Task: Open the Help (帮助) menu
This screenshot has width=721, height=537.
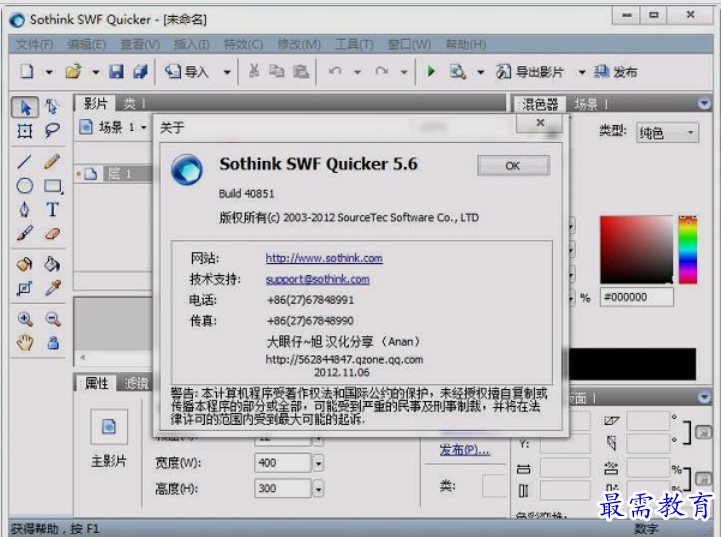Action: pos(466,45)
